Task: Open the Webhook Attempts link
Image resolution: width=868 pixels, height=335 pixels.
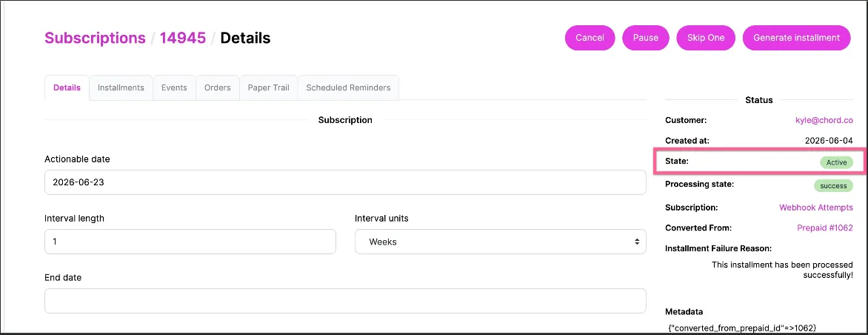Action: point(816,207)
